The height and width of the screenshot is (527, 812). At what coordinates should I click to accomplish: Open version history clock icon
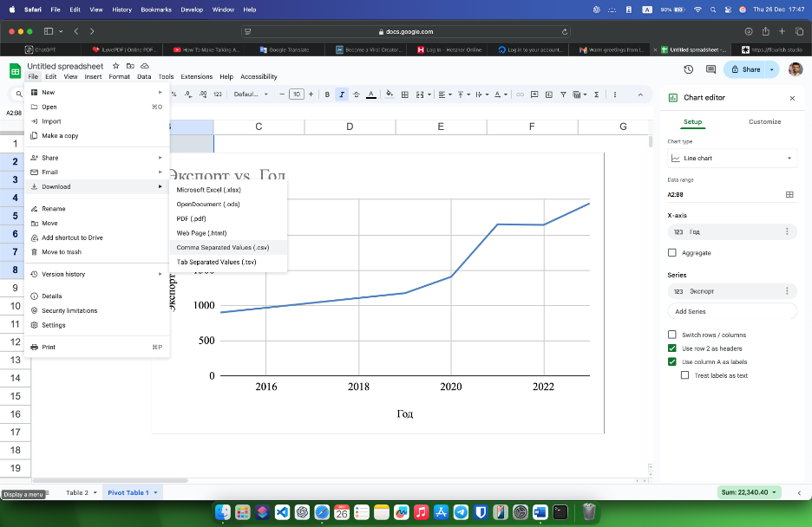[x=688, y=69]
